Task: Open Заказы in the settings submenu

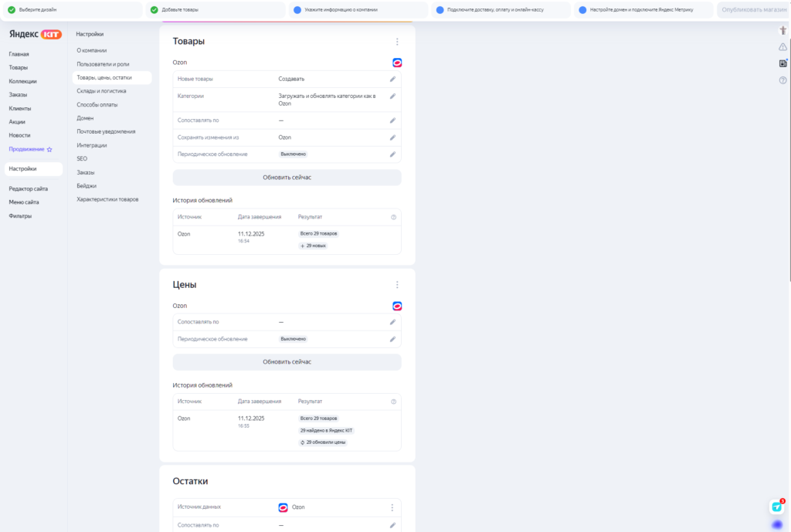Action: pos(86,172)
